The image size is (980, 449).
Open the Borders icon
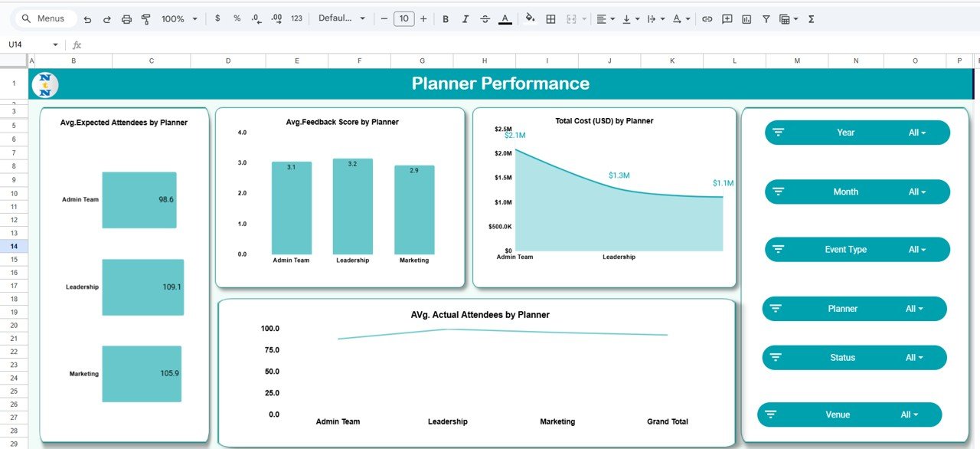click(550, 18)
